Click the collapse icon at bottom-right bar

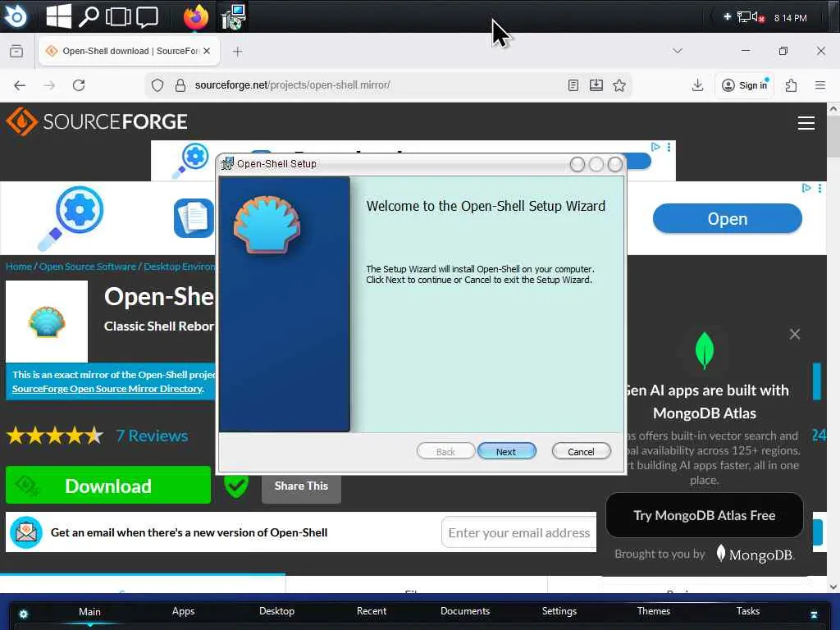814,614
